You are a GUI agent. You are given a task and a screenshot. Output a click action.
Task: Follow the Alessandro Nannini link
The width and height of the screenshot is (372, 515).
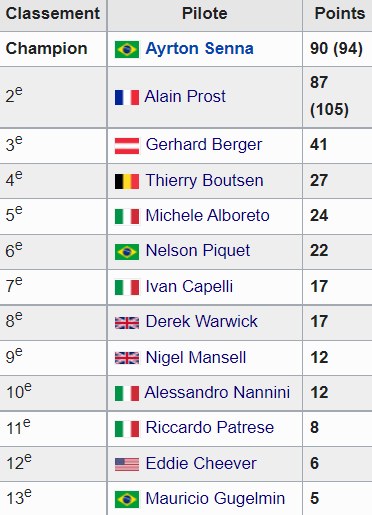[x=217, y=393]
